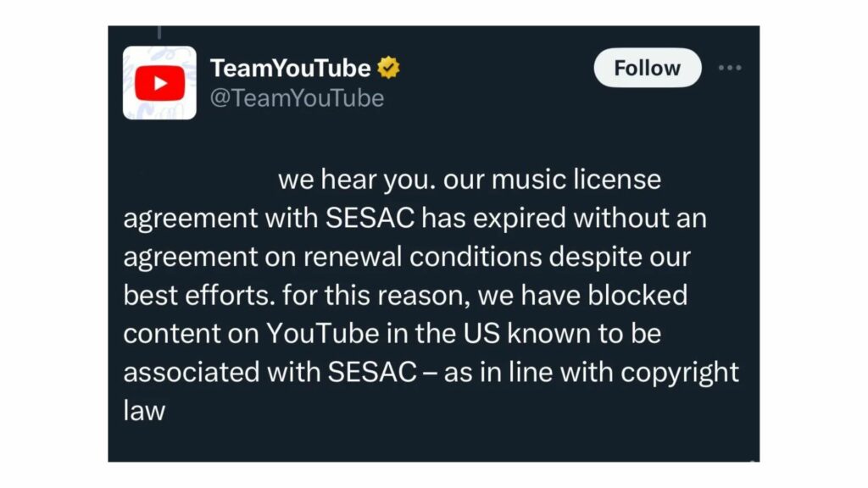
Task: Click the line mentioning blocked YouTube content
Action: click(393, 333)
